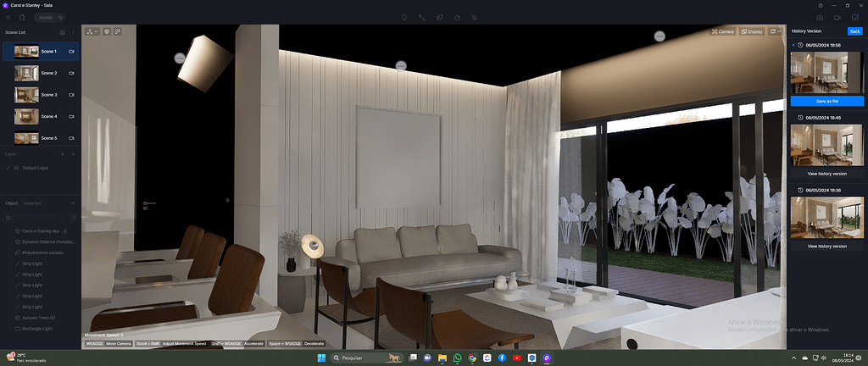Switch to the Imported tab
Screen dimensions: 868x366
pos(32,203)
